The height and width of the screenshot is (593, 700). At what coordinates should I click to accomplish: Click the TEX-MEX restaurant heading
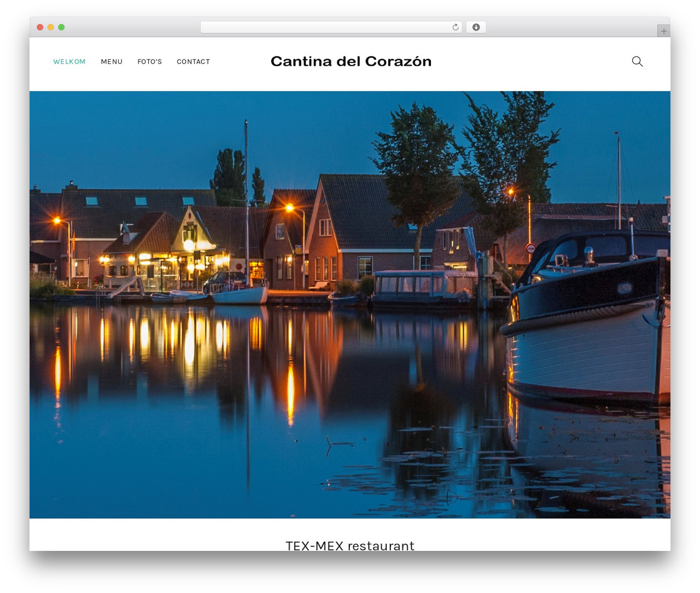(350, 545)
